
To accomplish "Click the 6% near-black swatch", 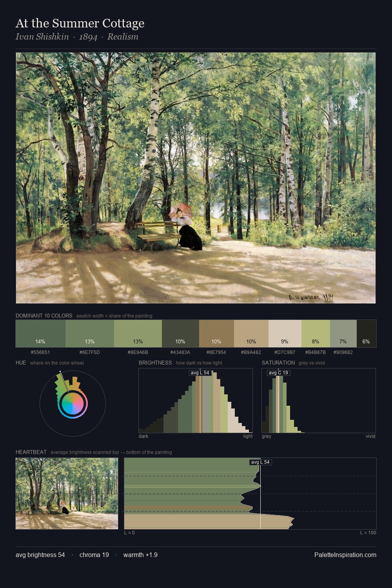I will [367, 334].
